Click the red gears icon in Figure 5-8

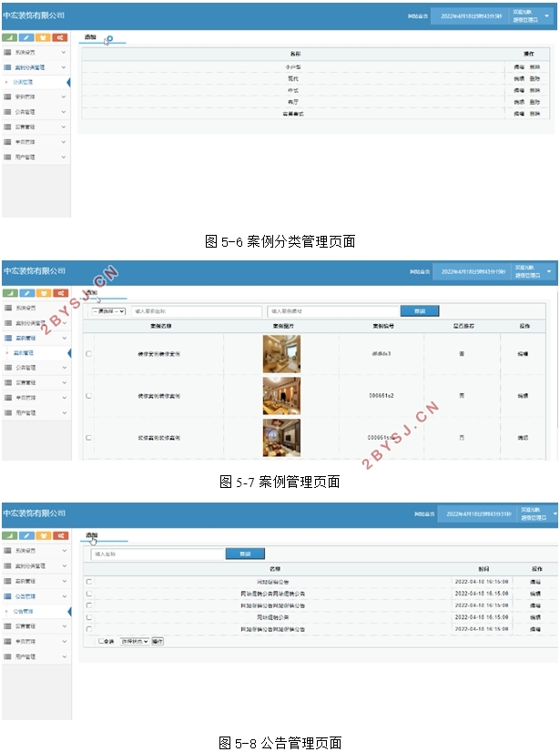point(60,535)
